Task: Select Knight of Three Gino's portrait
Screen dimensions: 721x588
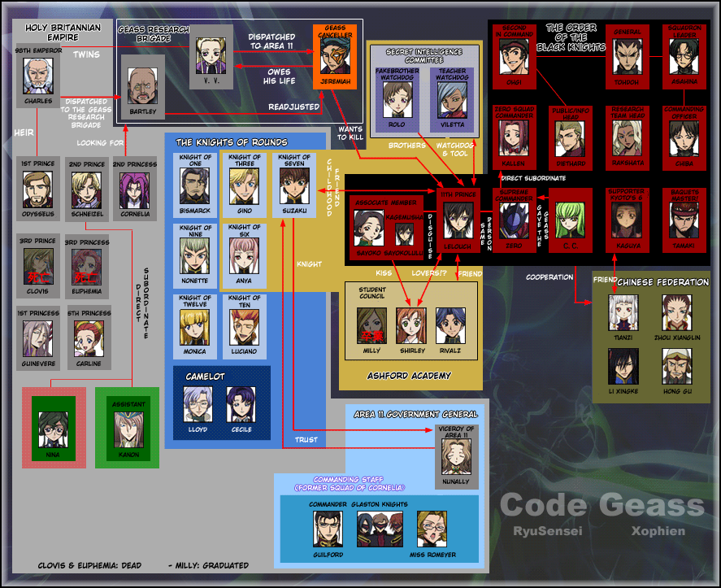Action: click(244, 186)
